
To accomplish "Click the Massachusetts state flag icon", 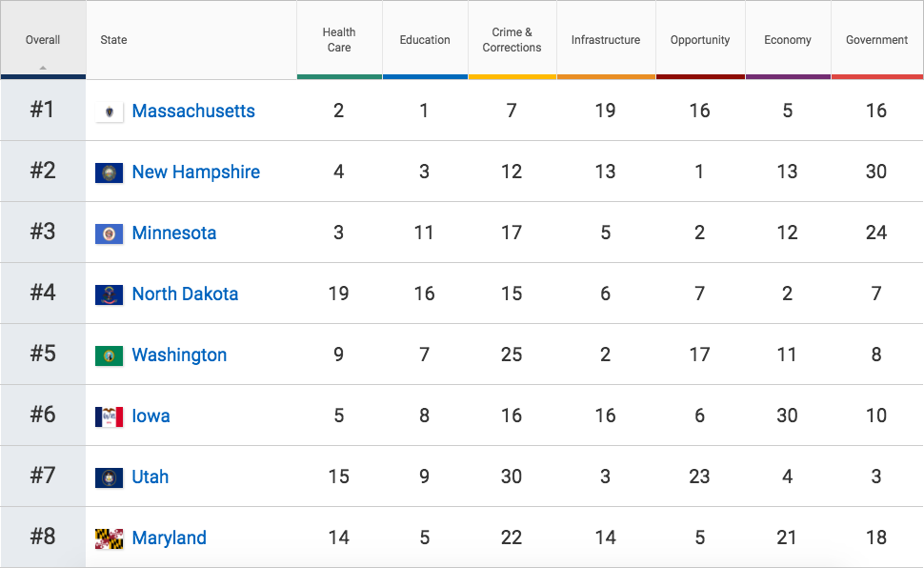I will click(110, 112).
